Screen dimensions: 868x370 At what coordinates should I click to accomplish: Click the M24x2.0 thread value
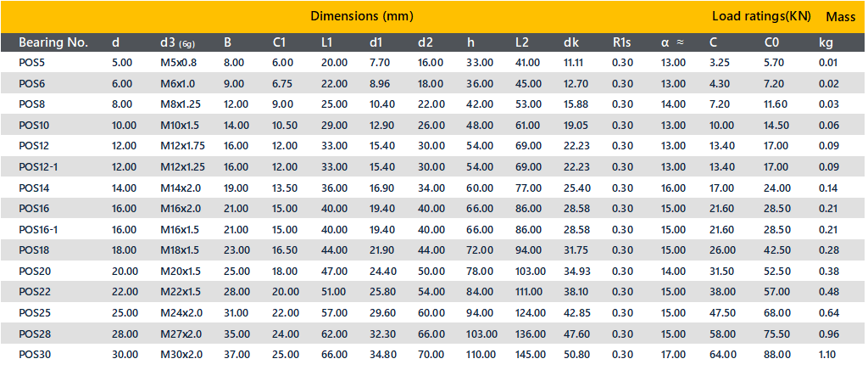pyautogui.click(x=181, y=313)
